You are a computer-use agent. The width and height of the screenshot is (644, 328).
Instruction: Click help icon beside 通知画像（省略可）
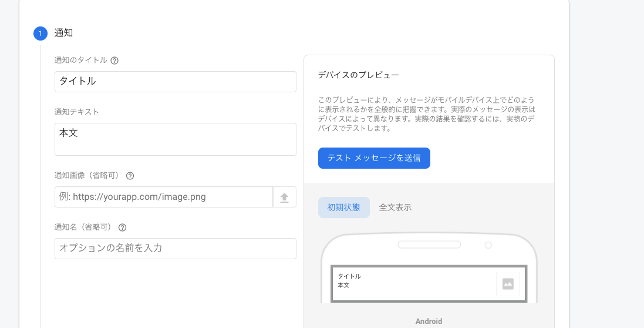(130, 176)
